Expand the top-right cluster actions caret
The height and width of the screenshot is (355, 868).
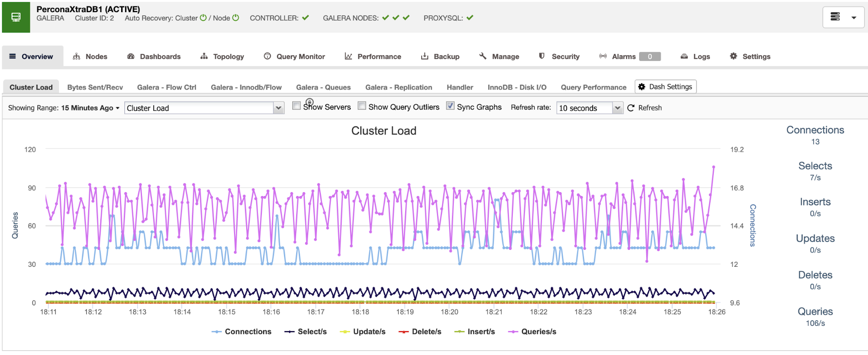pos(854,18)
